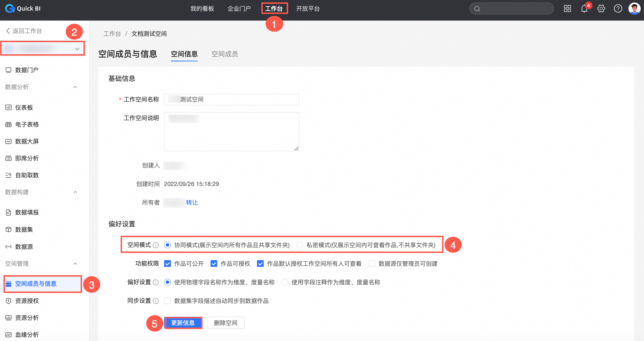Collapse the 数据分析 sidebar section

[x=75, y=87]
